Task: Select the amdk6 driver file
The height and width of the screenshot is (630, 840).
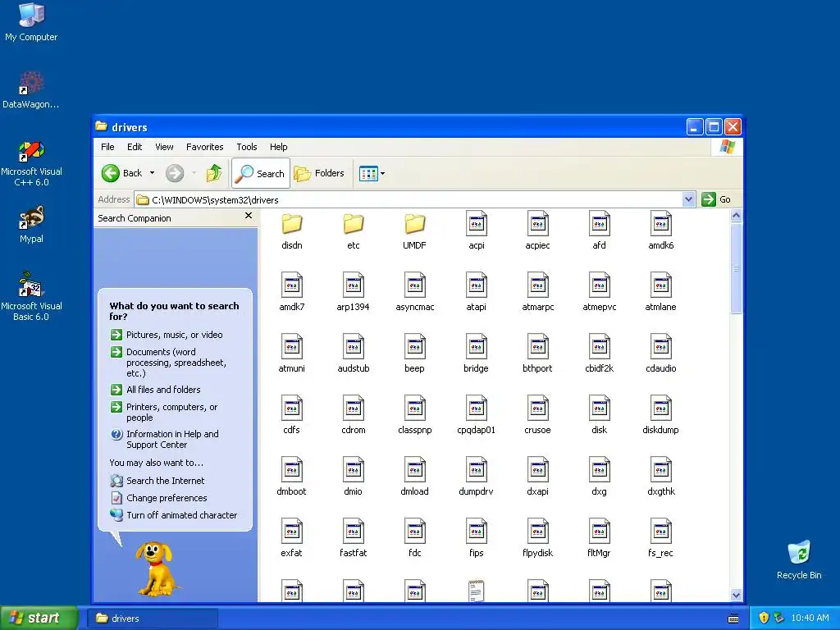Action: click(x=660, y=231)
